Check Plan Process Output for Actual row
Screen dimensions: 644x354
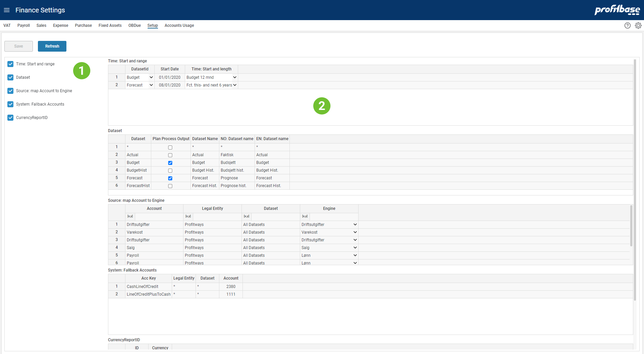(x=170, y=155)
